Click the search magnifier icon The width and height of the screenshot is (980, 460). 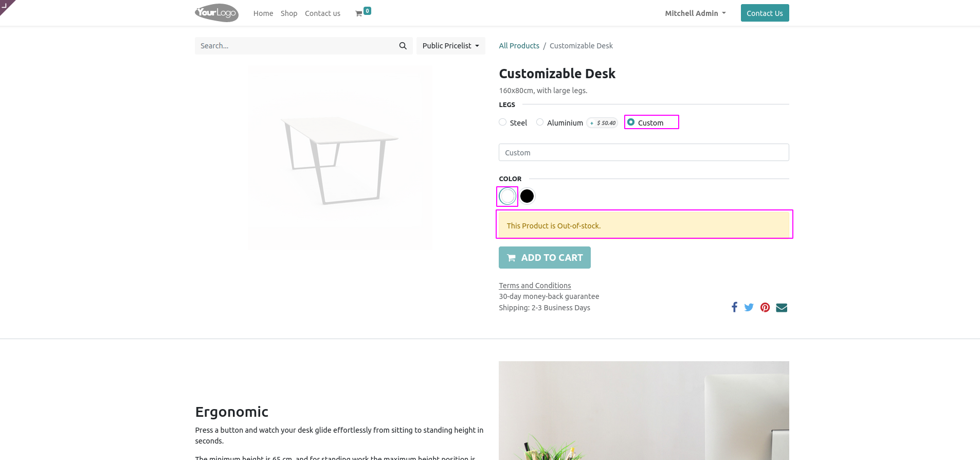403,46
